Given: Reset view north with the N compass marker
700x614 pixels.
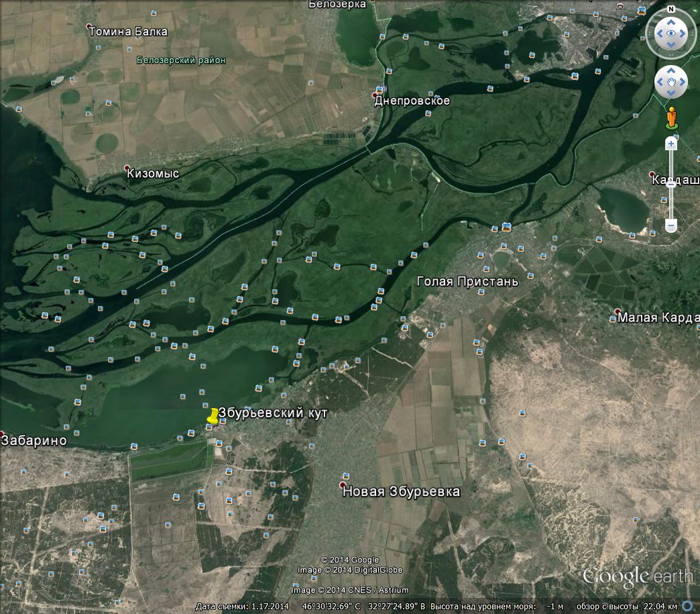Looking at the screenshot, I should pos(670,9).
